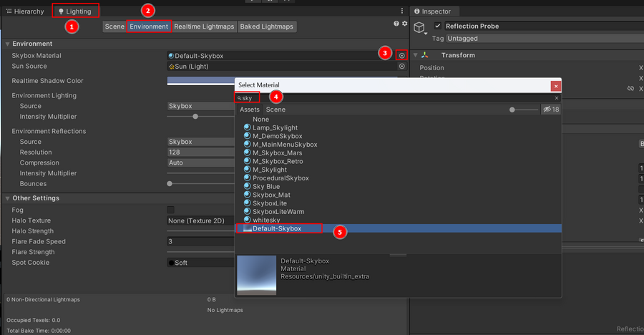644x335 pixels.
Task: Toggle the Fog checkbox
Action: (x=170, y=210)
